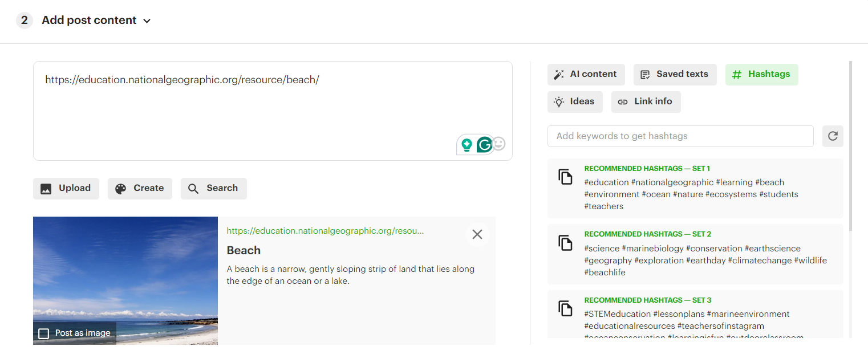Image resolution: width=868 pixels, height=358 pixels.
Task: Click the Grammarly icon in text box
Action: tap(484, 145)
